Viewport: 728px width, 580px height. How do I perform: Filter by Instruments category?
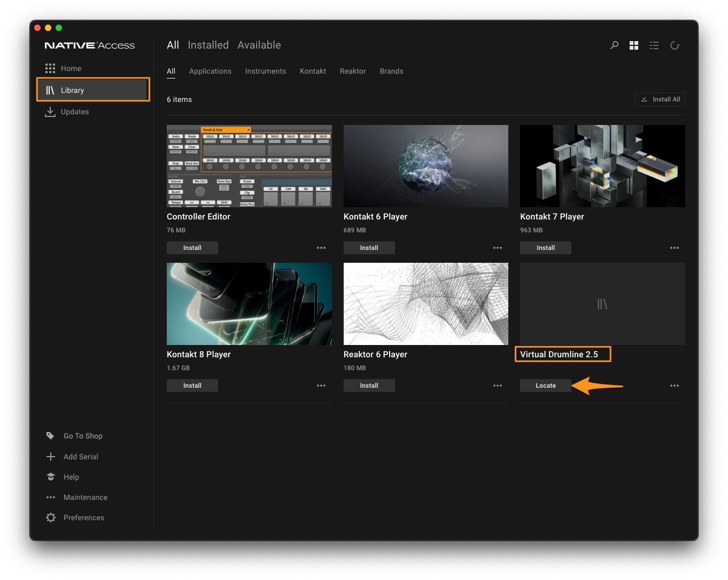coord(266,71)
